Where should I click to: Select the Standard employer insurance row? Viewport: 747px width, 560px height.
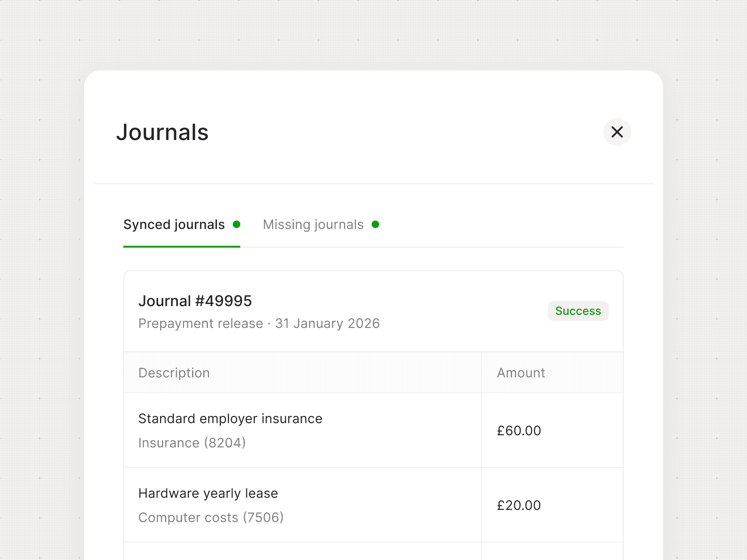point(374,430)
